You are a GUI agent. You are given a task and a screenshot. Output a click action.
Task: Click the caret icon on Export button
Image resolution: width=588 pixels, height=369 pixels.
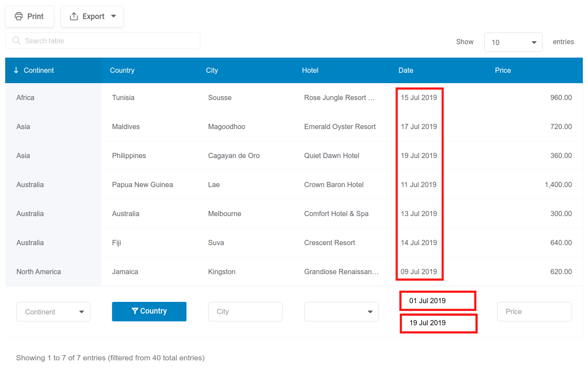113,16
